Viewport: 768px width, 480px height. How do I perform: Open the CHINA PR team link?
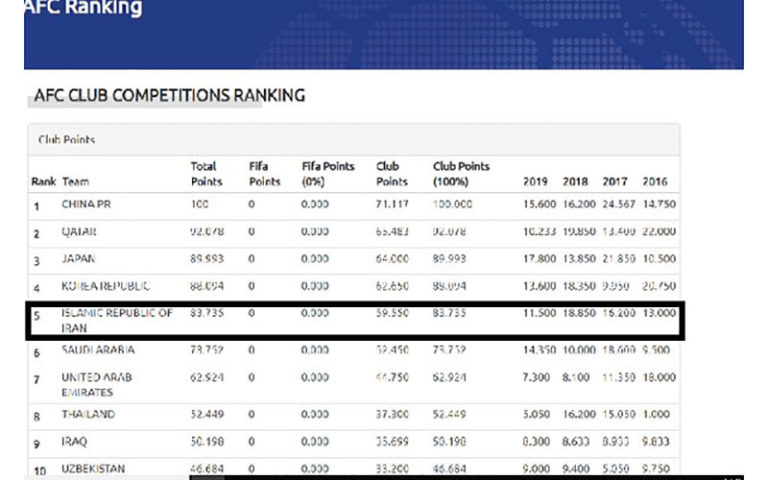(86, 204)
